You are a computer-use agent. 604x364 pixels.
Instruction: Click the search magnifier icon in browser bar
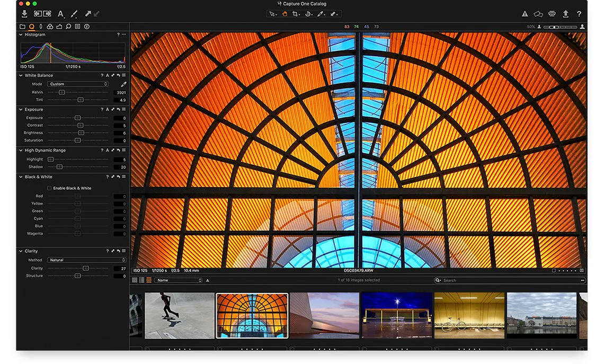[x=438, y=280]
